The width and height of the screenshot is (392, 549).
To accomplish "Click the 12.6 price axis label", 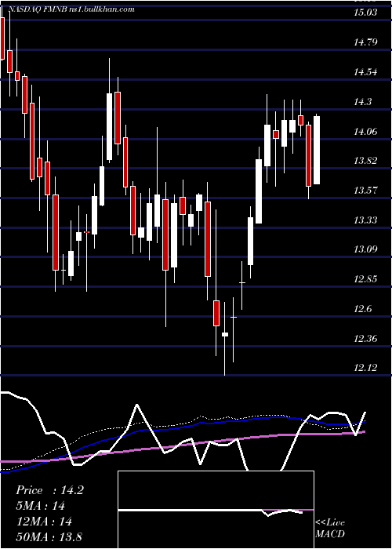I will 363,309.
